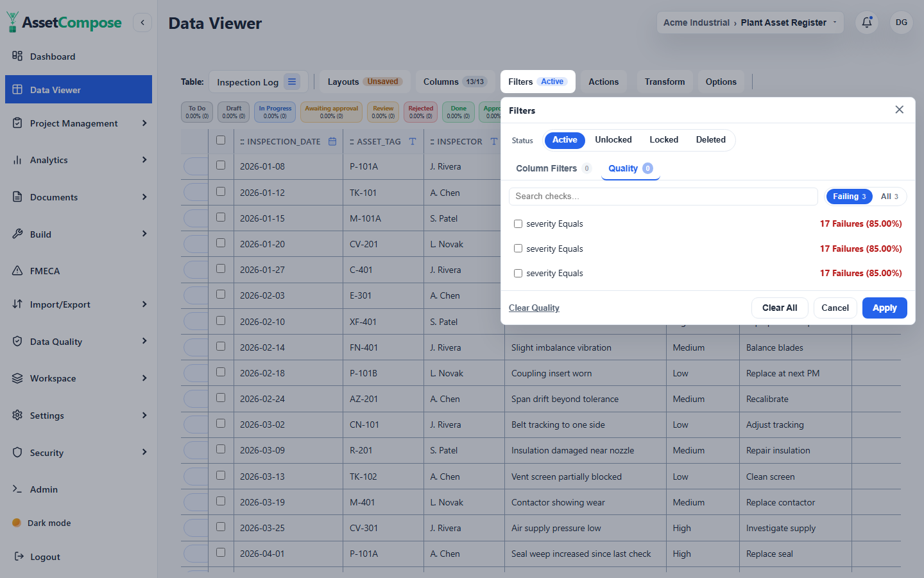
Task: Open the DG user avatar menu
Action: pyautogui.click(x=902, y=22)
